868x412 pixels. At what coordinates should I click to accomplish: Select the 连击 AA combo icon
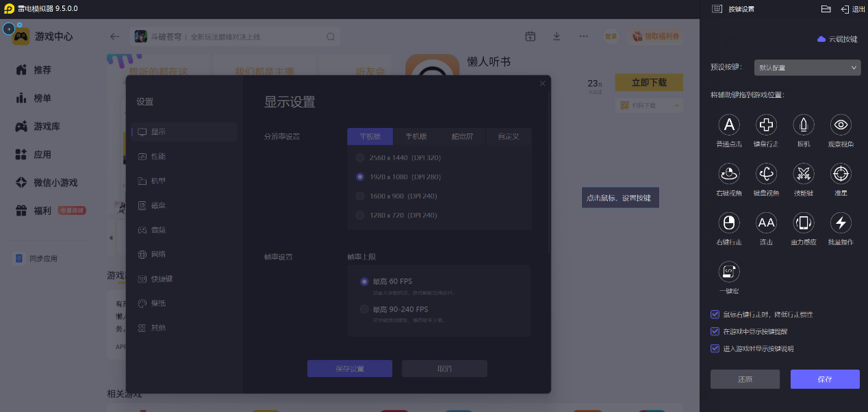[766, 222]
